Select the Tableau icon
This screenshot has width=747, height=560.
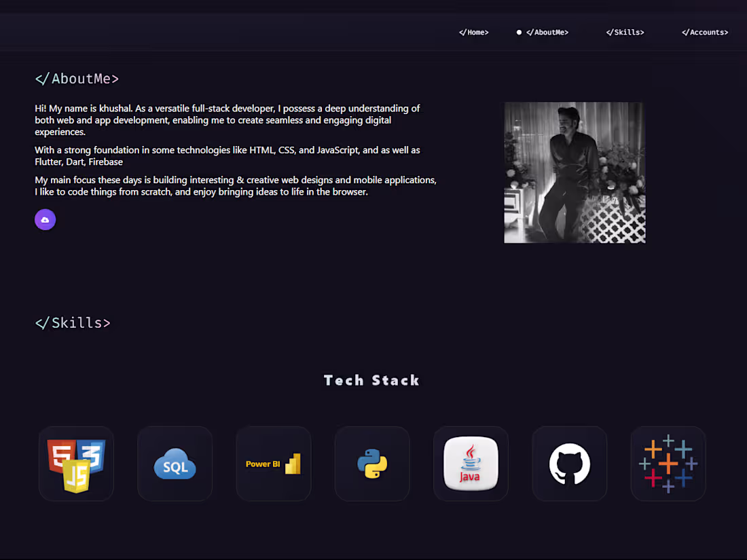[668, 464]
